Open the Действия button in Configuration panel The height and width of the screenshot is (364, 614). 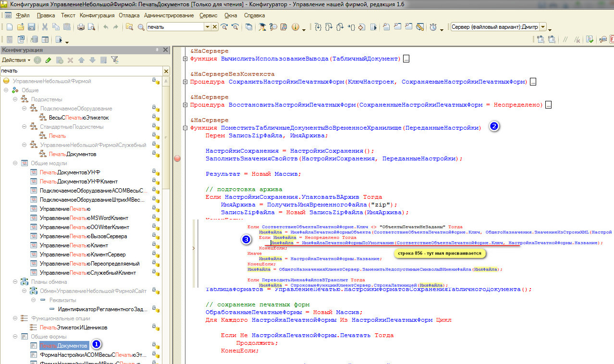(16, 60)
